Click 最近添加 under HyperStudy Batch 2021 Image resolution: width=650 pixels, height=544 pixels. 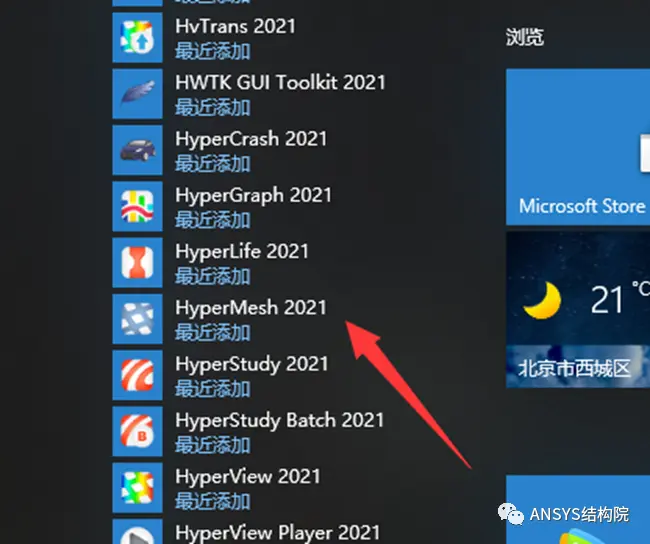coord(213,445)
